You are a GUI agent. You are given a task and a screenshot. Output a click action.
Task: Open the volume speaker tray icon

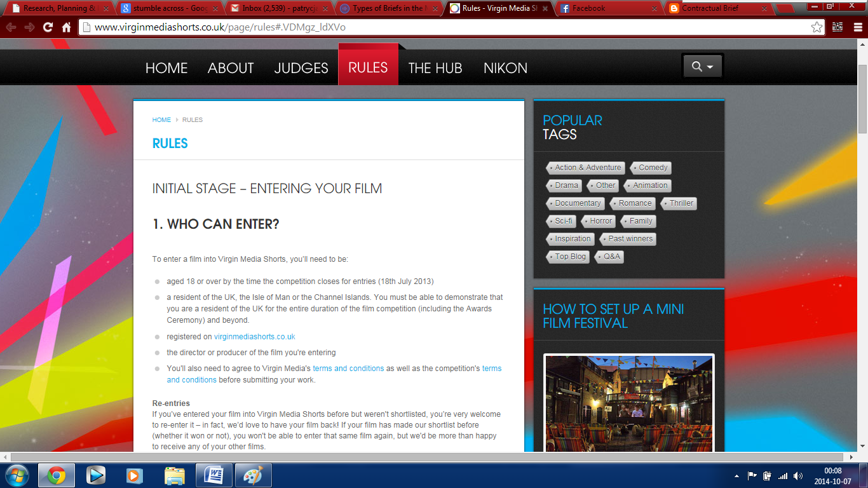798,475
